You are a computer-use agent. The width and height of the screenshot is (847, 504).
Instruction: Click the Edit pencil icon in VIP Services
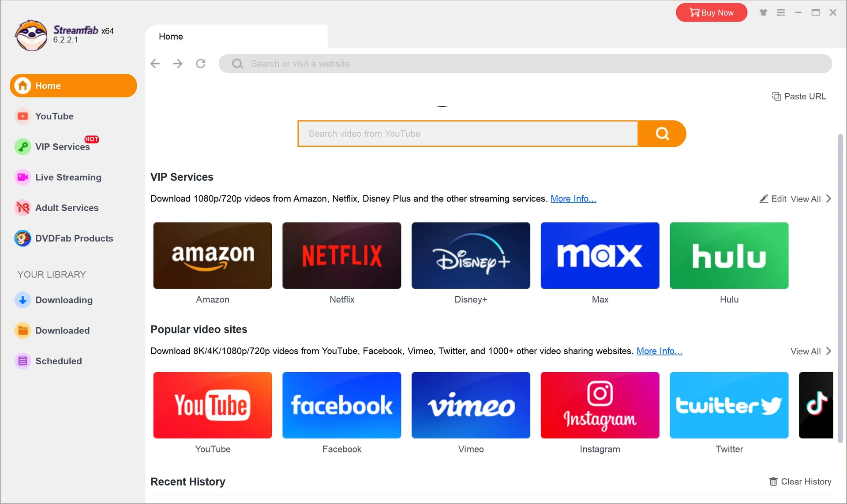pos(764,198)
